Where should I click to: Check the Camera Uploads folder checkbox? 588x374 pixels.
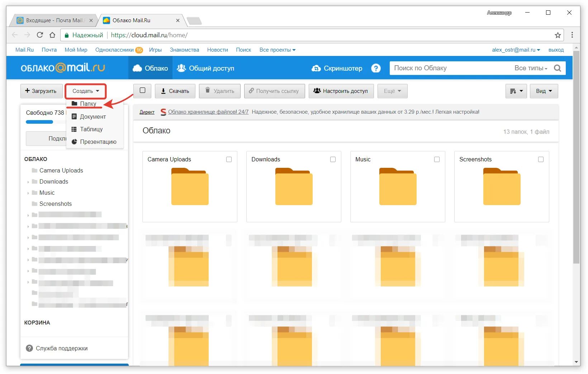[x=229, y=159]
